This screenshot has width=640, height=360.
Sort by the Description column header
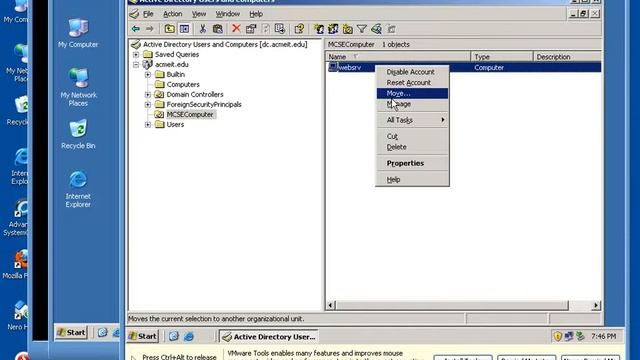pyautogui.click(x=567, y=57)
